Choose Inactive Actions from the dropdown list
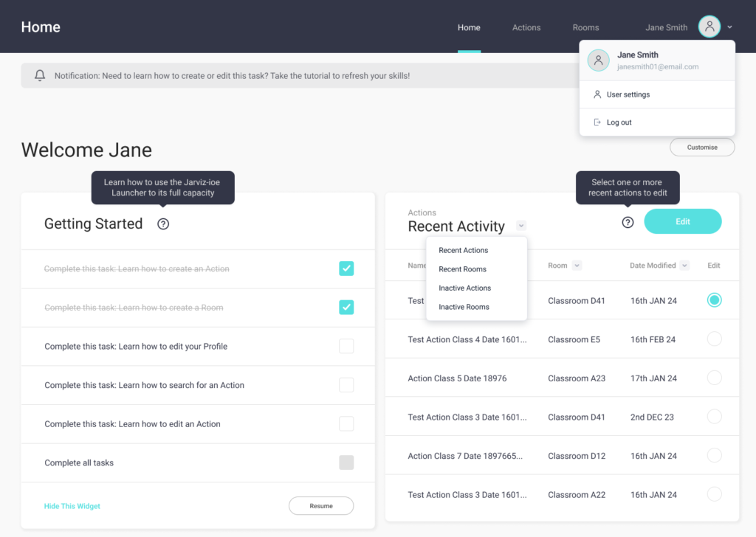Screen dimensions: 756x537 [x=464, y=288]
